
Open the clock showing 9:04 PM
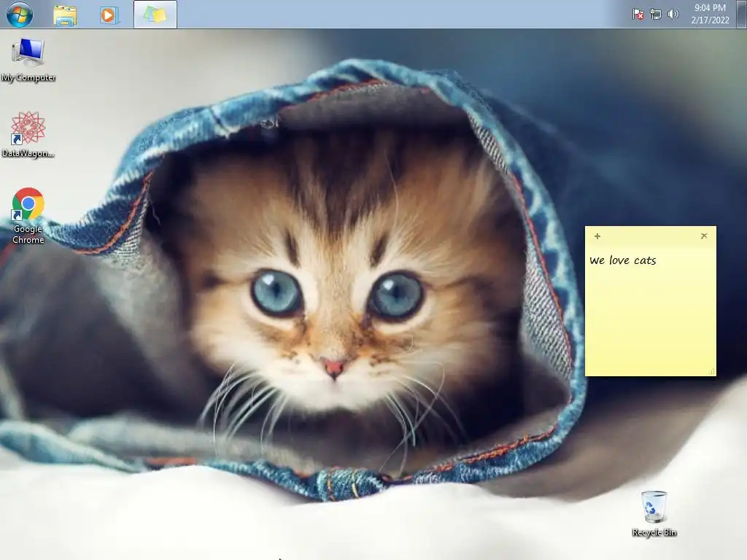(x=710, y=7)
